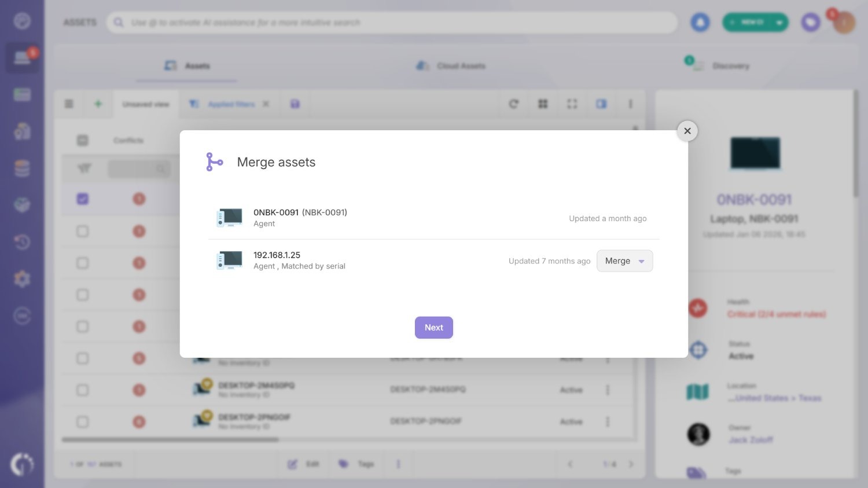Check the second asset row checkbox

[83, 230]
